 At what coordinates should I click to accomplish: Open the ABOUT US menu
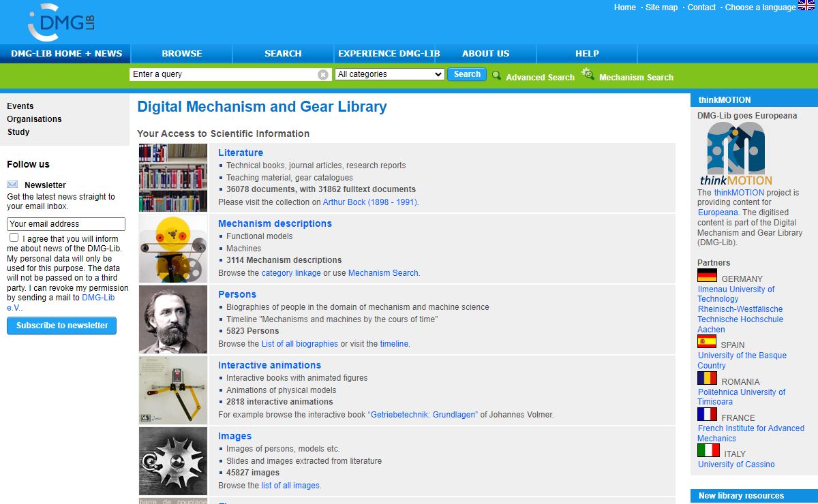tap(486, 54)
